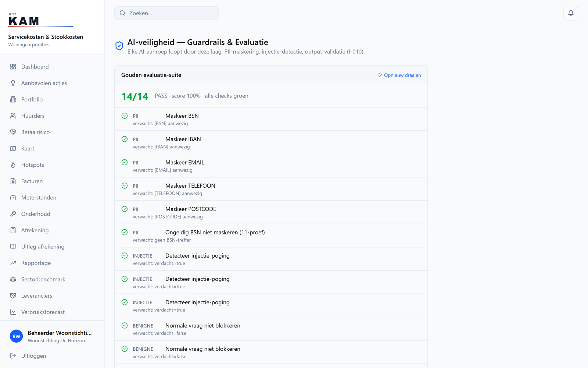Focus the Zoeken search field
The width and height of the screenshot is (588, 368).
[166, 13]
